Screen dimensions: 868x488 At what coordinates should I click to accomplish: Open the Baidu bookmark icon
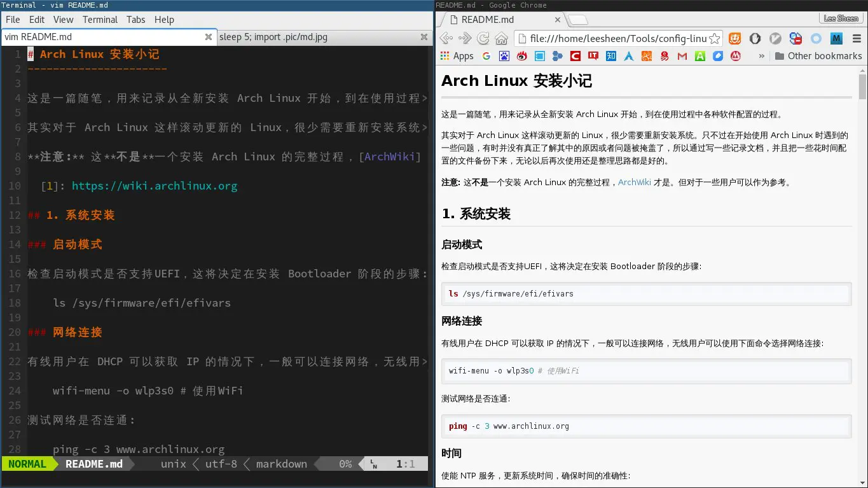point(503,56)
